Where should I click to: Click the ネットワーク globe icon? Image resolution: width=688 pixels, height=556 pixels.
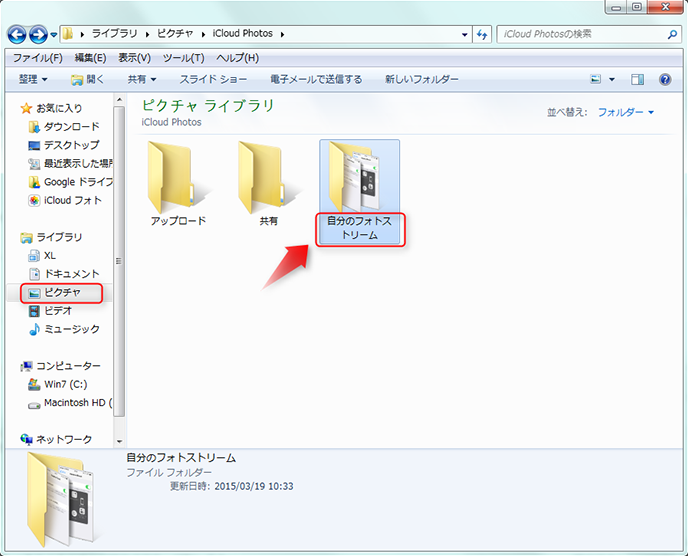(x=26, y=439)
